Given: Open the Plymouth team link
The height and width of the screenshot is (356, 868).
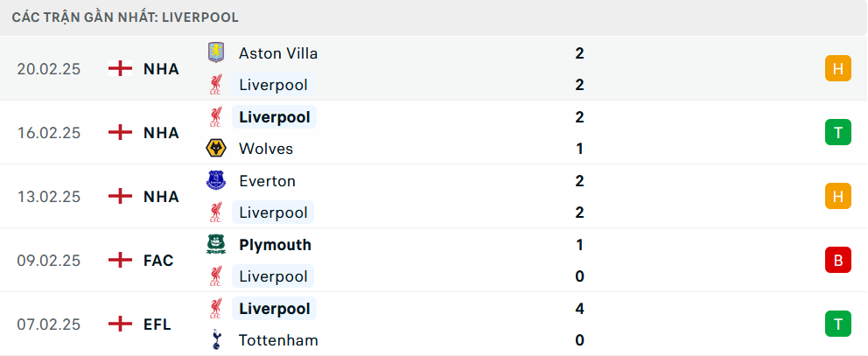Looking at the screenshot, I should point(275,245).
